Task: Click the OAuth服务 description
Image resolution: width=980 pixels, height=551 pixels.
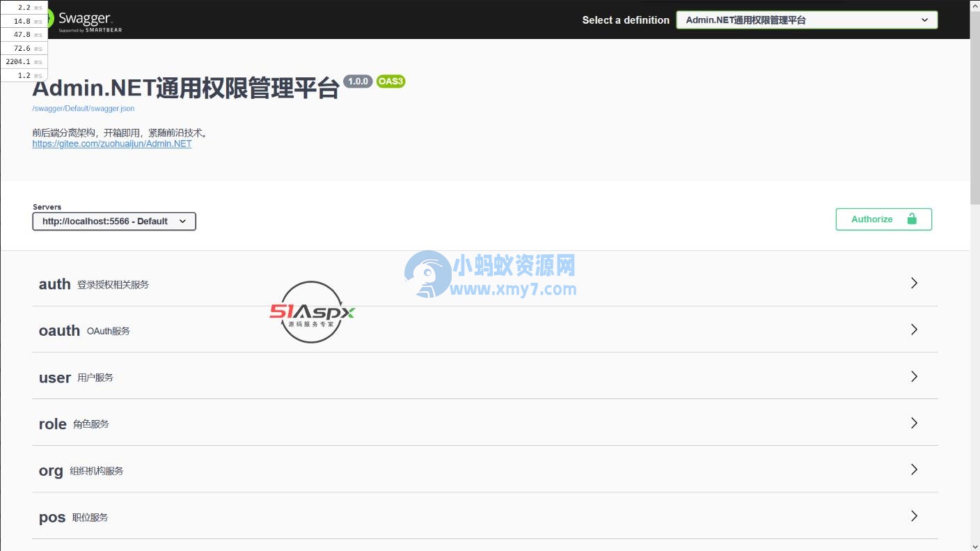Action: coord(109,332)
